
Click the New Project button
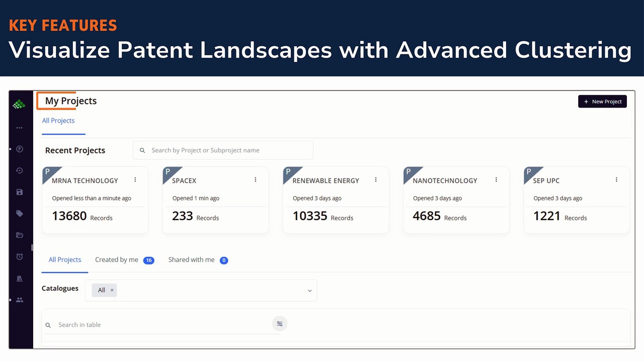pos(602,102)
